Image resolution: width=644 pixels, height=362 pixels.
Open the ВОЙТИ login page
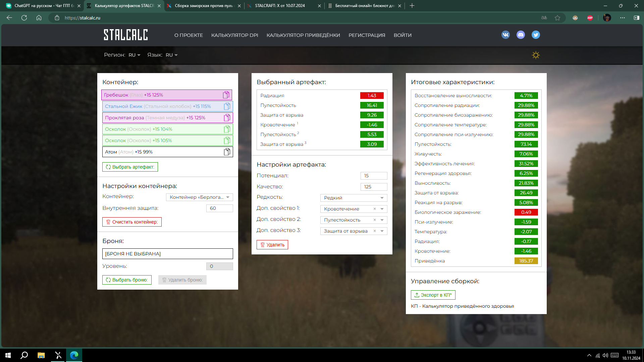pyautogui.click(x=402, y=35)
